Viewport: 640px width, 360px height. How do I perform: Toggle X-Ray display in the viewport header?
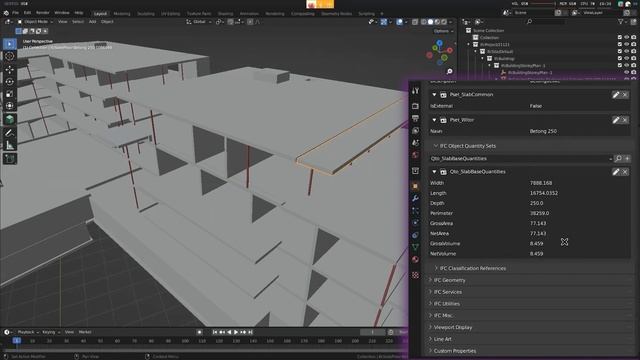(x=415, y=22)
